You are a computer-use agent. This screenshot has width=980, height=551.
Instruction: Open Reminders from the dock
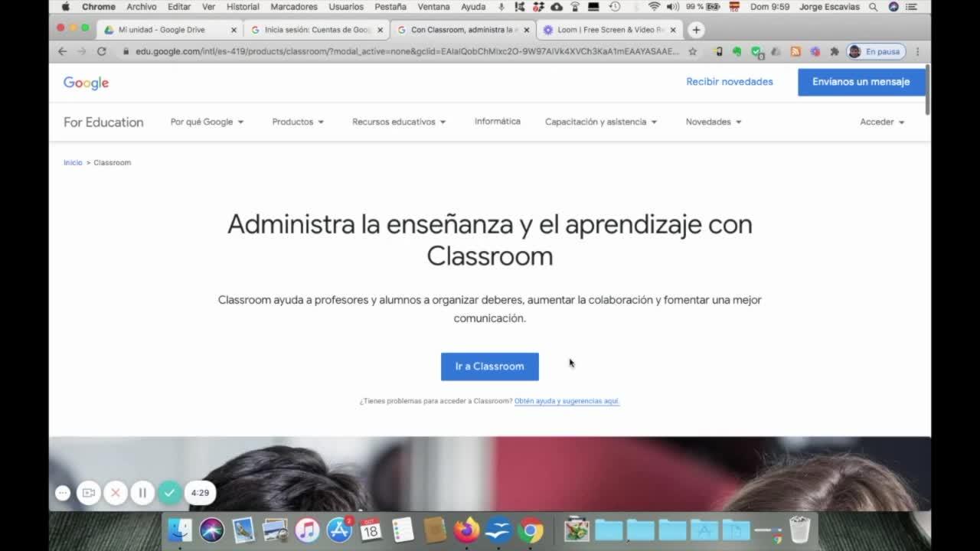pos(403,530)
